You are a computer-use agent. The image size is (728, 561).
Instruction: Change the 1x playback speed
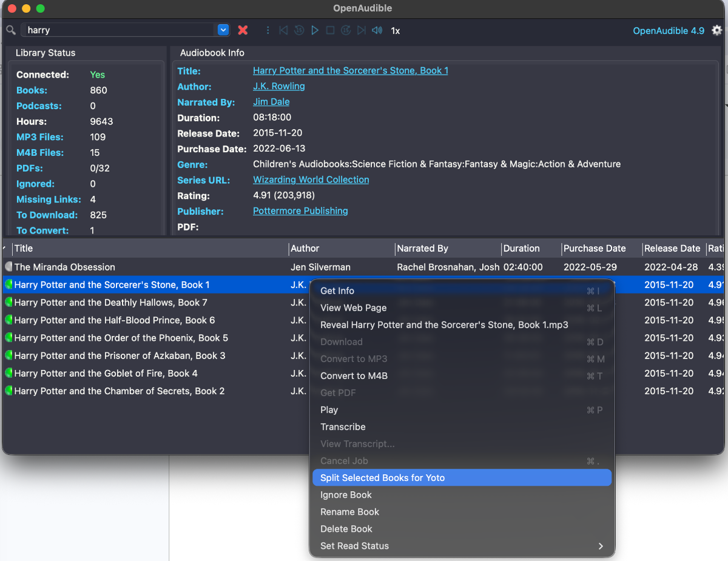(x=396, y=31)
